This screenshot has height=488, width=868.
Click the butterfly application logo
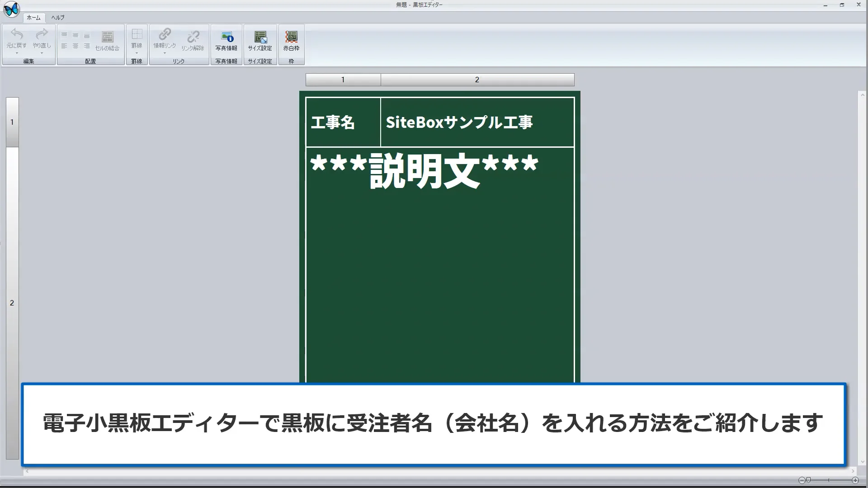11,9
